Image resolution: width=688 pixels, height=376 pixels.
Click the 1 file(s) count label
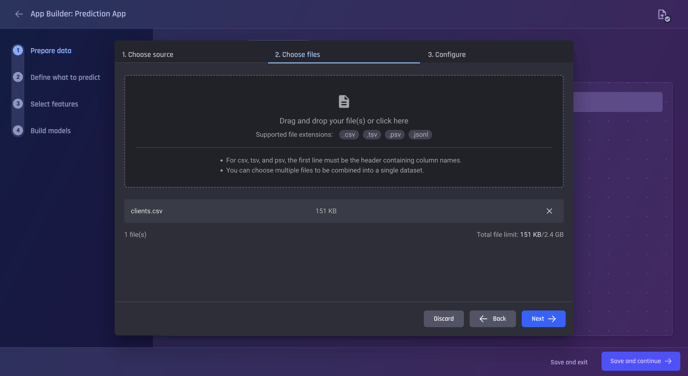[136, 235]
